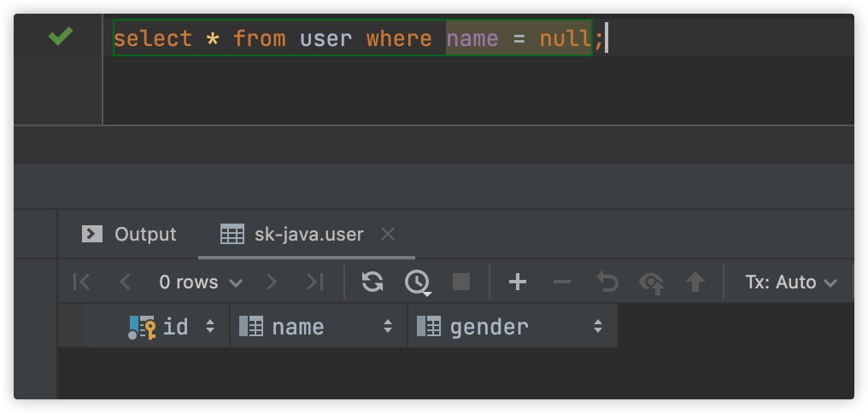
Task: Click the 'null' literal in the query
Action: click(x=566, y=38)
